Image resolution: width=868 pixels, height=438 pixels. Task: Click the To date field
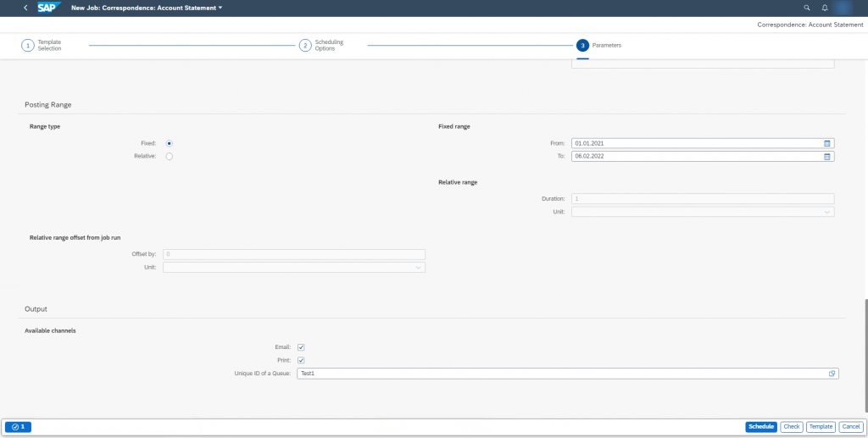point(703,157)
